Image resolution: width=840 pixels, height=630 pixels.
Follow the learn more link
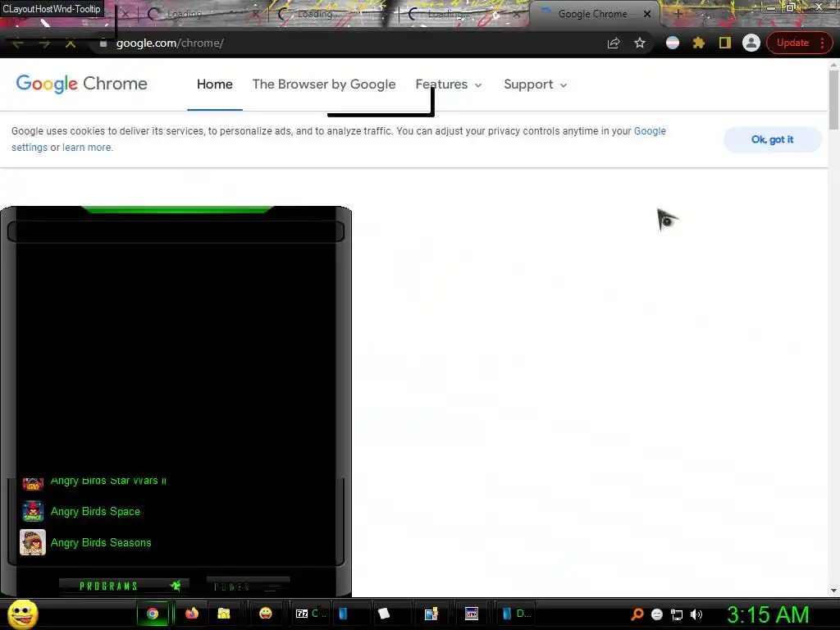coord(87,148)
